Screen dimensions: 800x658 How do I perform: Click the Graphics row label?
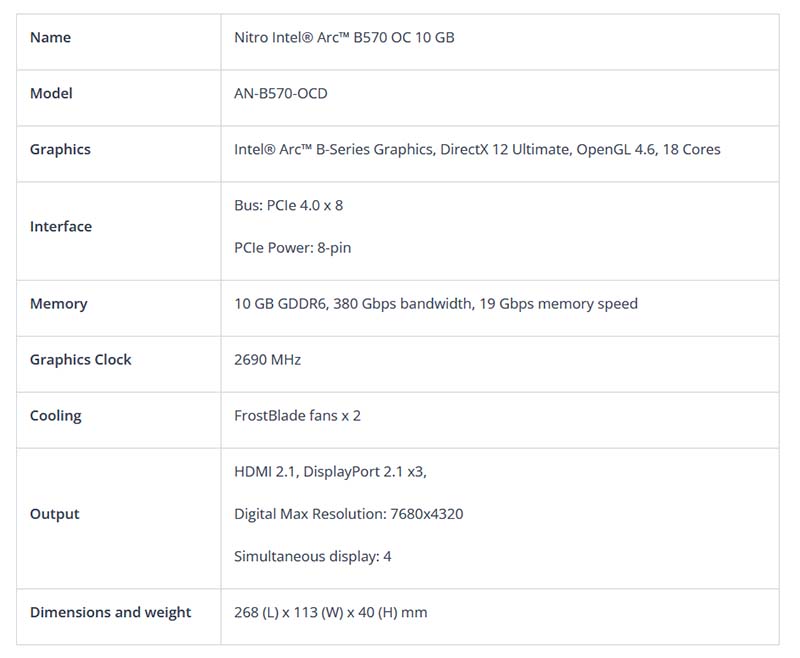pos(60,150)
